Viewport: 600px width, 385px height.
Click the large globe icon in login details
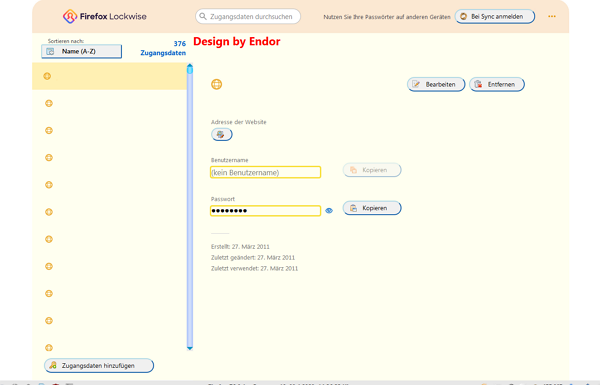(217, 84)
